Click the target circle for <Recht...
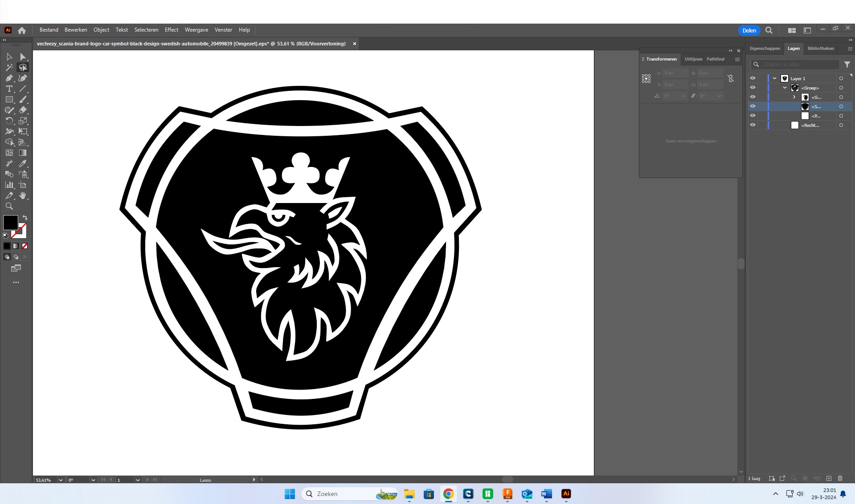Image resolution: width=855 pixels, height=504 pixels. coord(841,125)
